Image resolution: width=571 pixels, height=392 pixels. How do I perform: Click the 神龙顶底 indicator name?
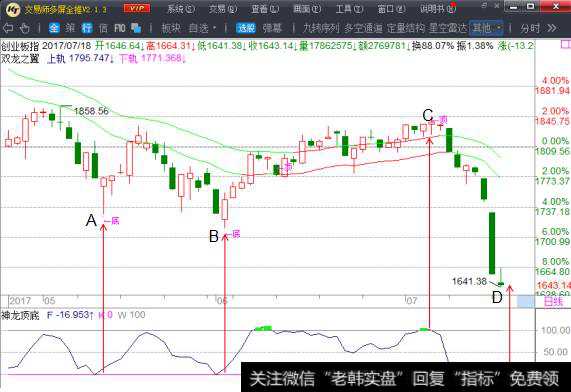tap(20, 315)
